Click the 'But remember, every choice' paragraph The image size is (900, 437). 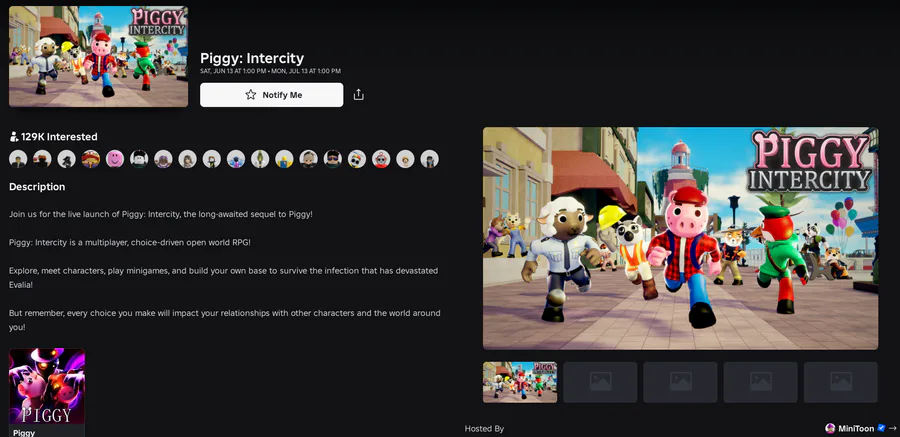225,320
